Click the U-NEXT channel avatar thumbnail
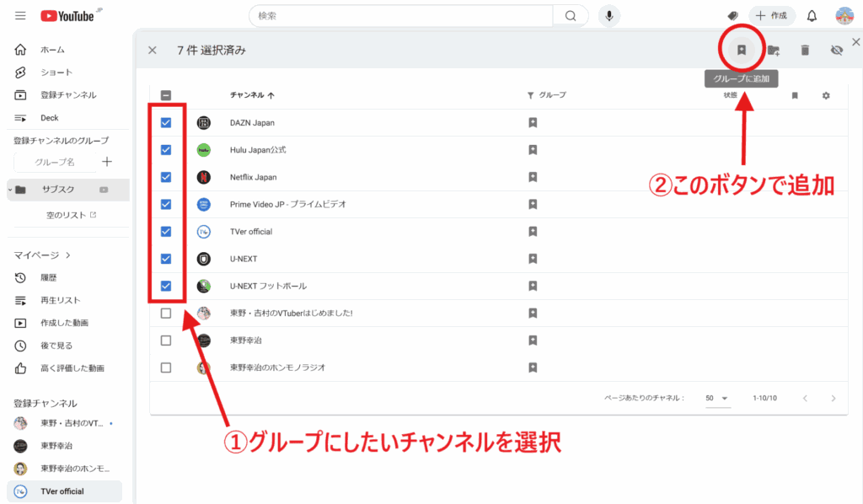 [x=204, y=259]
